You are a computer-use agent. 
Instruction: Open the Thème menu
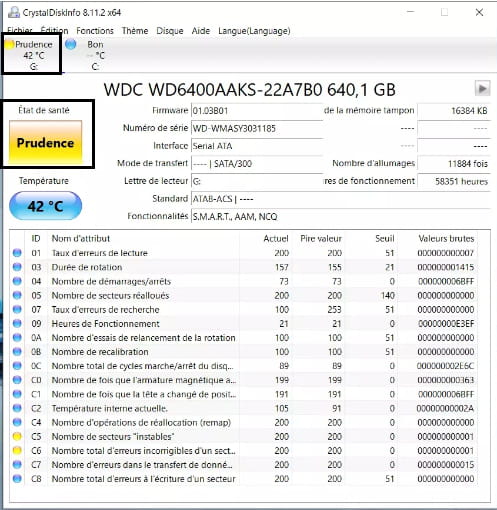[x=135, y=31]
